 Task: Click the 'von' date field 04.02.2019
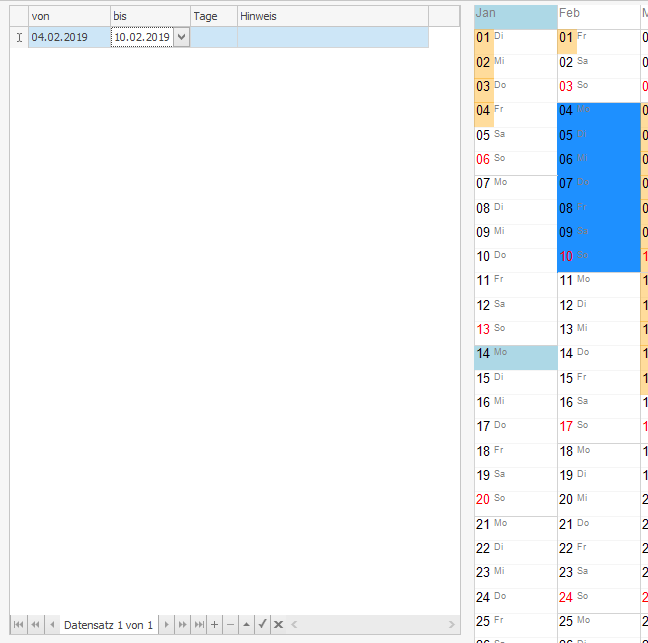pyautogui.click(x=68, y=37)
